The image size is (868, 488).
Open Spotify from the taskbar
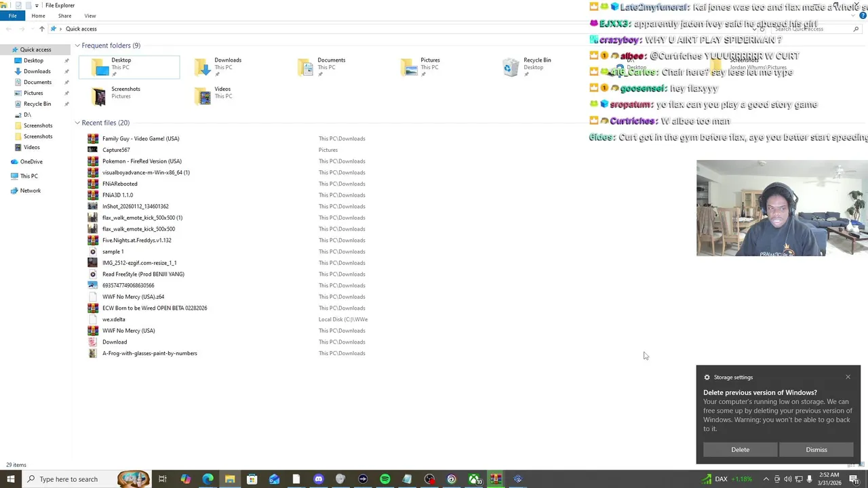384,479
